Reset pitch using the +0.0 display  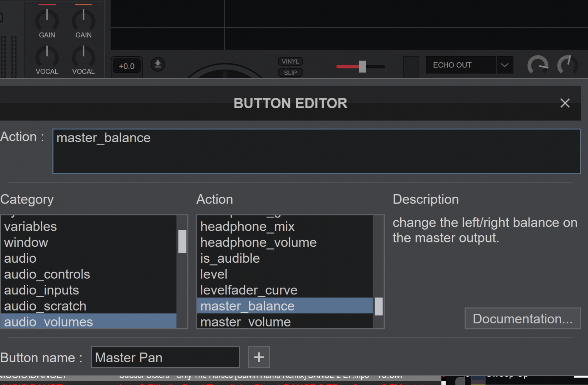point(126,66)
